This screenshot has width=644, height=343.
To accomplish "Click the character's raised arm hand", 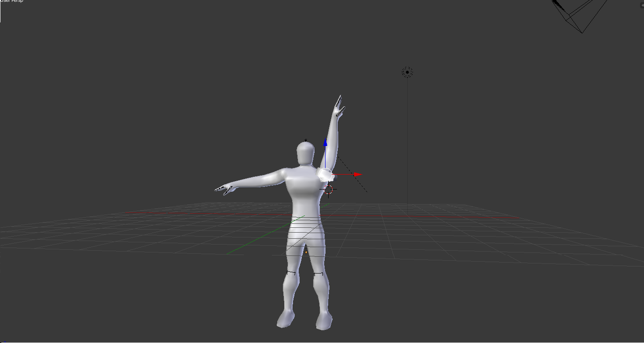I will tap(340, 106).
